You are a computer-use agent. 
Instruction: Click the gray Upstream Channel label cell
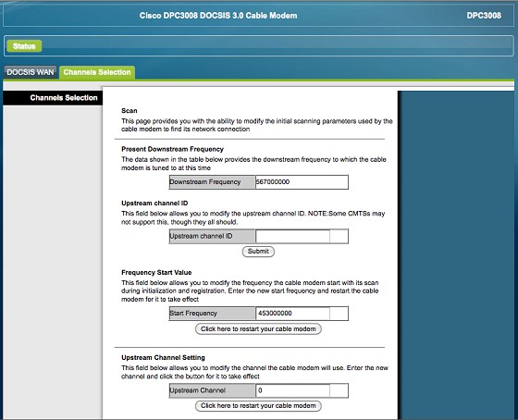click(x=212, y=390)
